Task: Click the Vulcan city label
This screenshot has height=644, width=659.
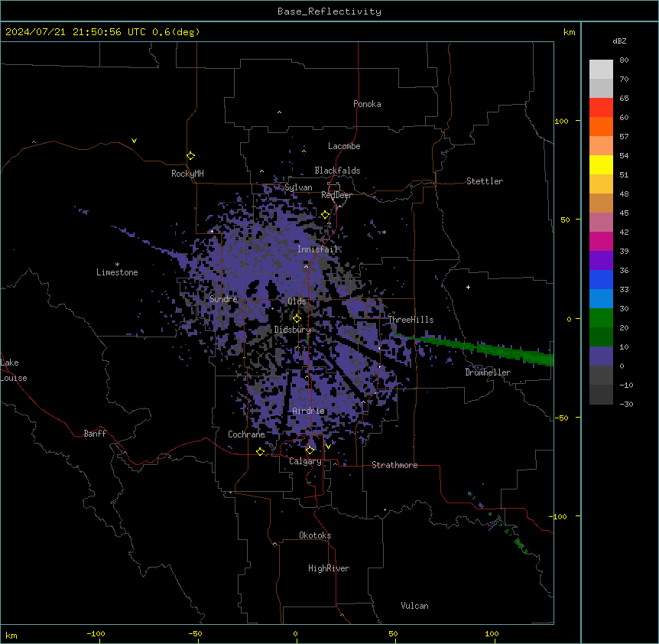Action: [415, 606]
